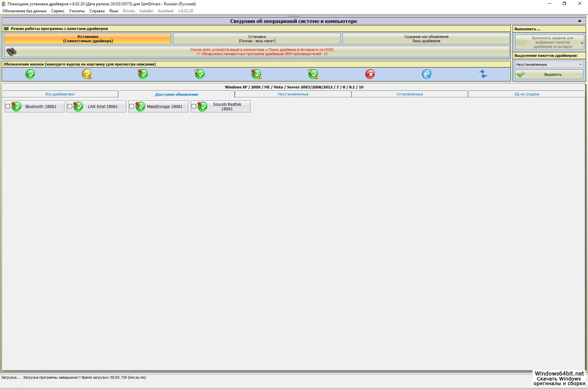
Task: Select the Установка (Полная - весь пакет) mode
Action: [x=257, y=39]
